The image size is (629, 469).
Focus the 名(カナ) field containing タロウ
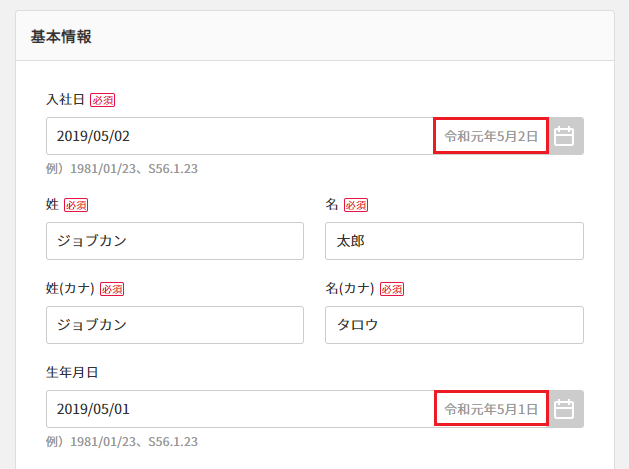pos(454,325)
